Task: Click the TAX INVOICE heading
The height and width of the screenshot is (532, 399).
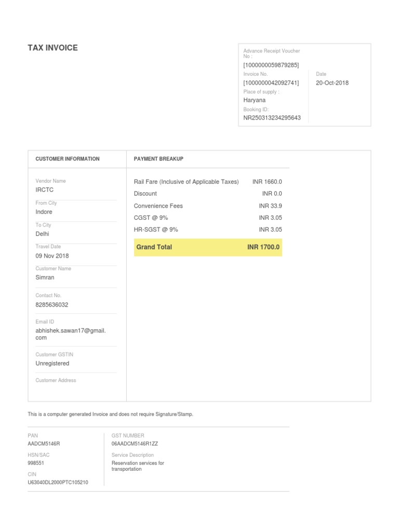Action: click(x=52, y=48)
